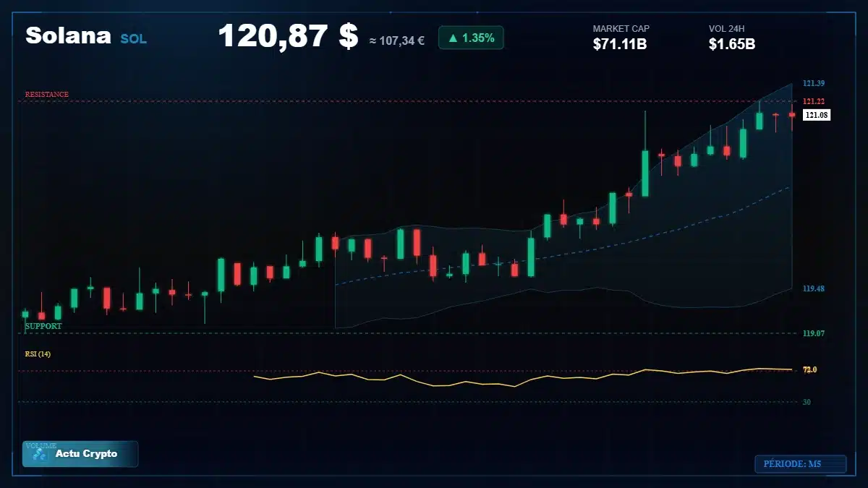Click the SUPPORT line label
This screenshot has height=488, width=868.
43,326
